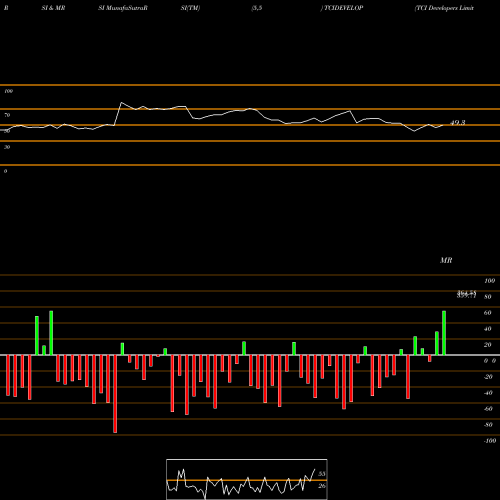Click the value 53 in the mini chart
Viewport: 500px width, 500px height.
pos(321,474)
